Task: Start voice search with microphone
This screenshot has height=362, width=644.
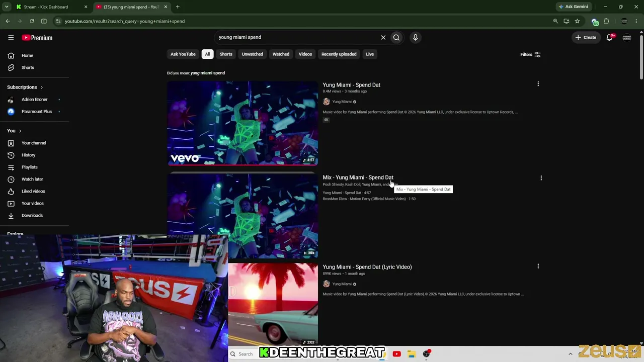Action: [x=415, y=37]
